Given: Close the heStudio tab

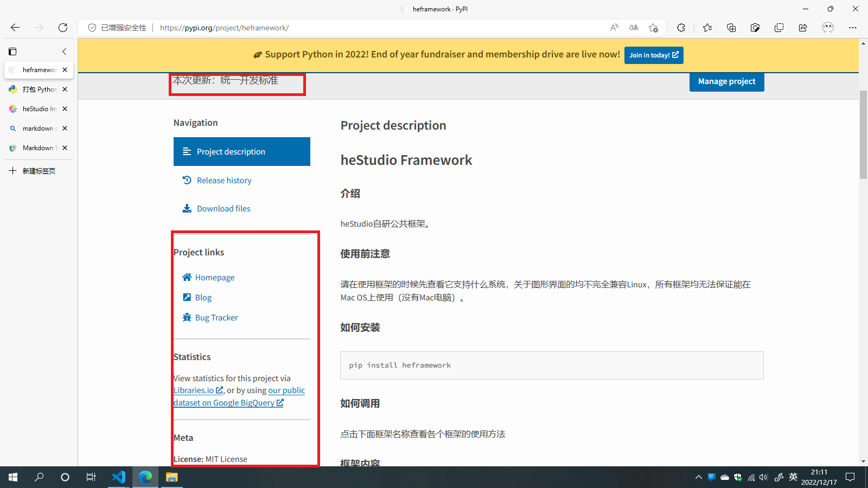Looking at the screenshot, I should (x=65, y=109).
